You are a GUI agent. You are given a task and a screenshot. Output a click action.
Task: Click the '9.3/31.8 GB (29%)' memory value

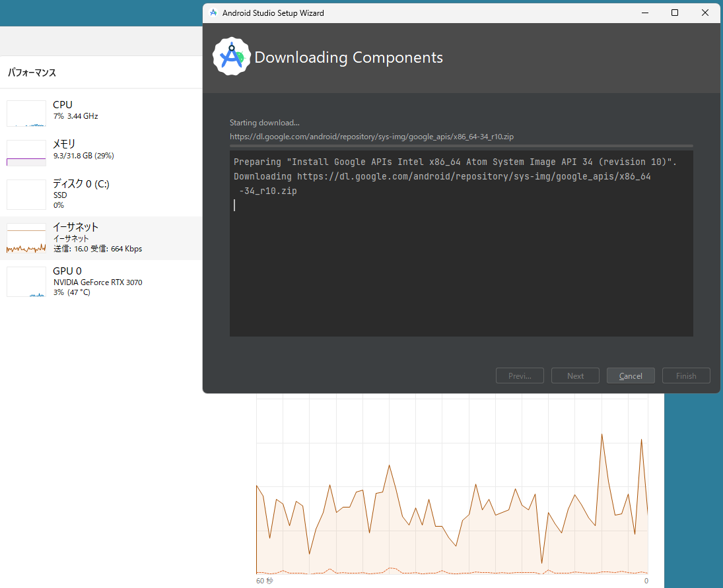pyautogui.click(x=83, y=156)
